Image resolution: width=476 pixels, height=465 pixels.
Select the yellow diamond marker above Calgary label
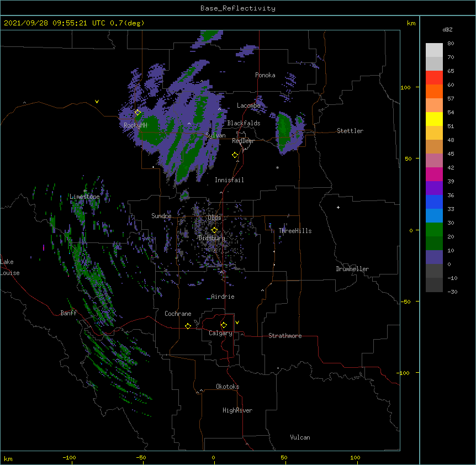(224, 325)
